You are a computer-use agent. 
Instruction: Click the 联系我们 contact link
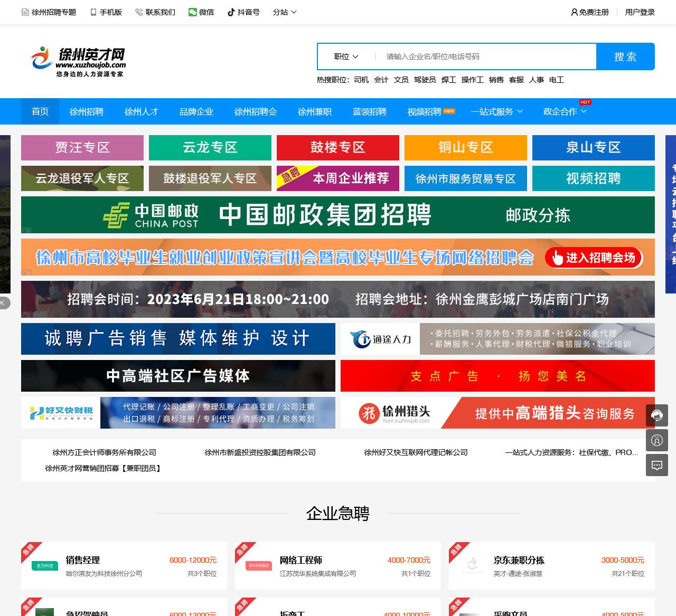point(155,12)
